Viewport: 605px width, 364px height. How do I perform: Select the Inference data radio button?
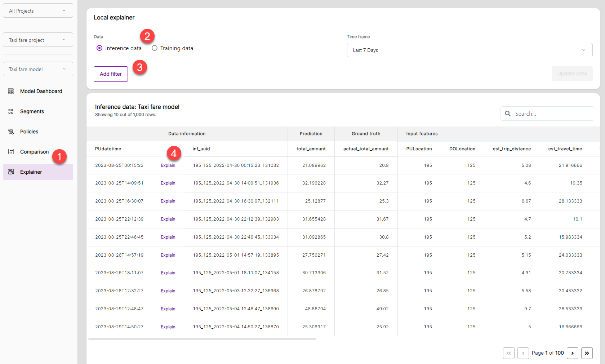(x=99, y=48)
